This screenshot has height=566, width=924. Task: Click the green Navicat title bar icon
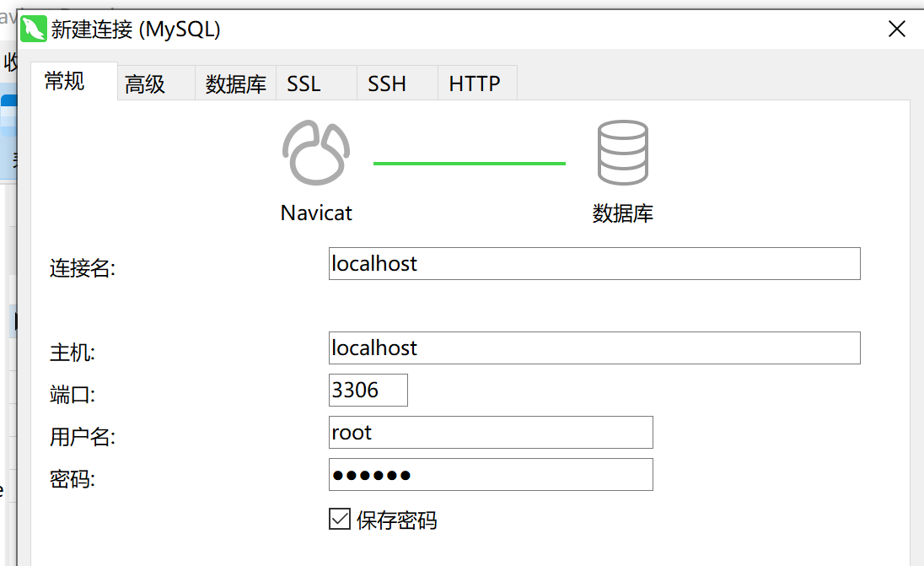33,30
